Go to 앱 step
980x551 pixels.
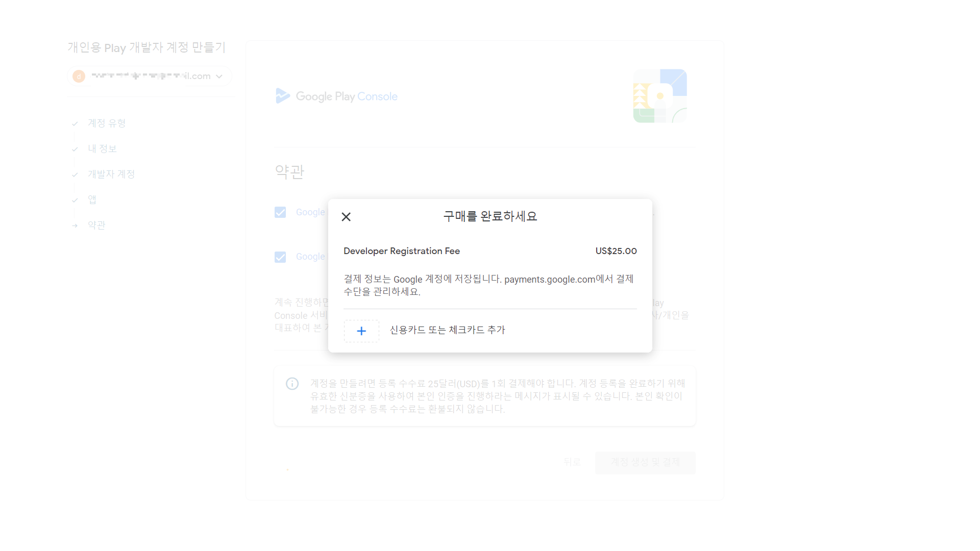point(92,199)
